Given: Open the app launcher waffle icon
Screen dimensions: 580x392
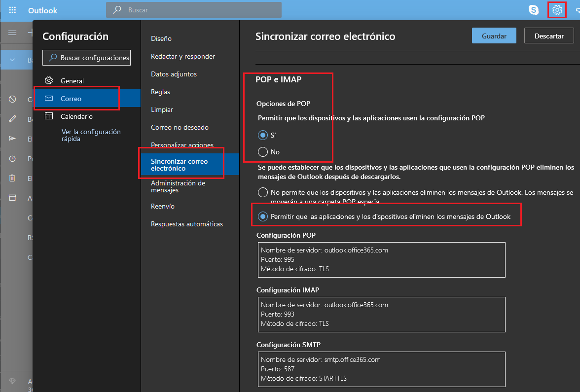Looking at the screenshot, I should tap(12, 10).
